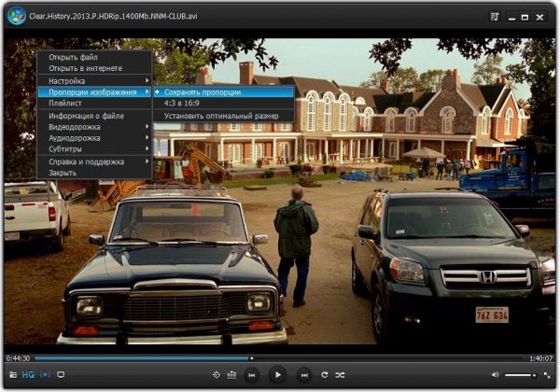Minimize the player window

tap(512, 18)
